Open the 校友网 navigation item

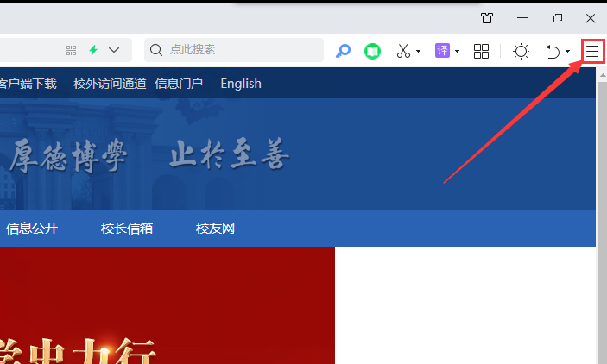tap(215, 229)
